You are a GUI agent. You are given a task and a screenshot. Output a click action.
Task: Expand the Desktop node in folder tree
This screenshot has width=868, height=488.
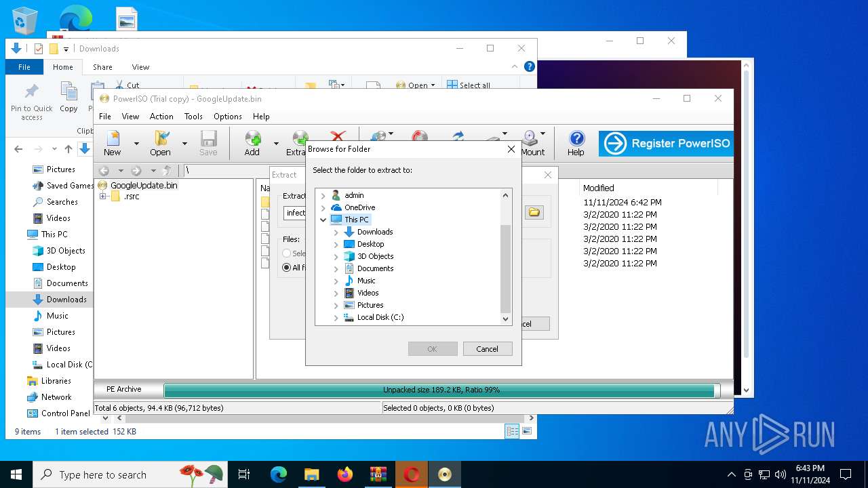click(336, 244)
